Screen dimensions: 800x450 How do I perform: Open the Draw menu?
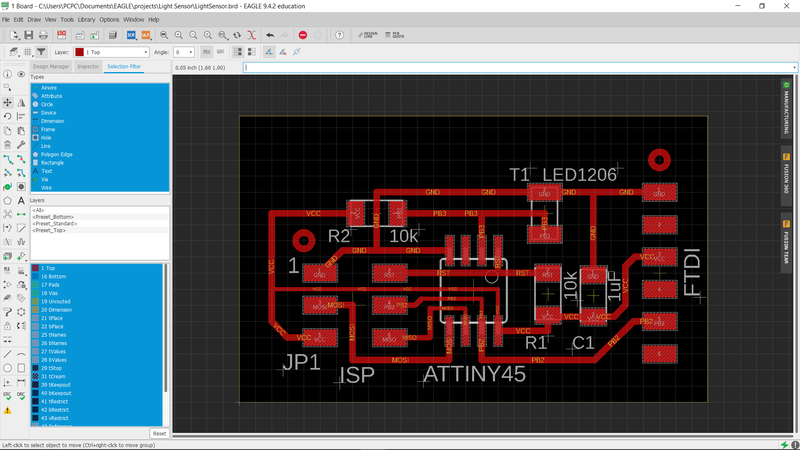click(34, 19)
